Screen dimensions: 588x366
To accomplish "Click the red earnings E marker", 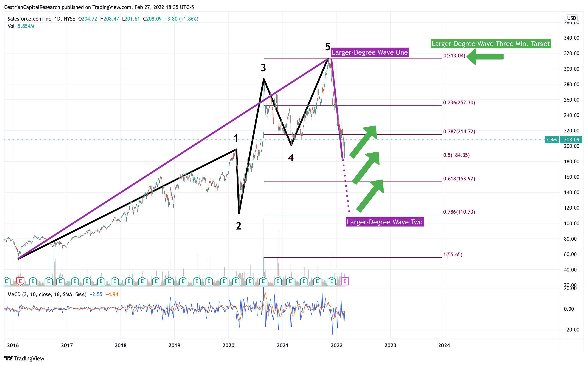I will (x=20, y=281).
